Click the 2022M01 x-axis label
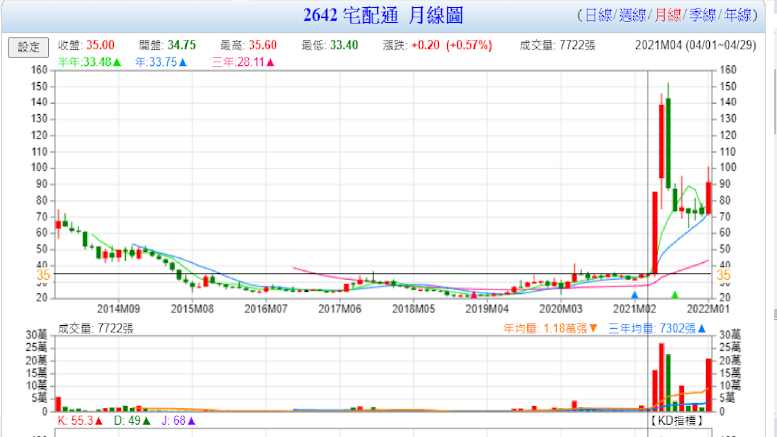 pos(708,309)
